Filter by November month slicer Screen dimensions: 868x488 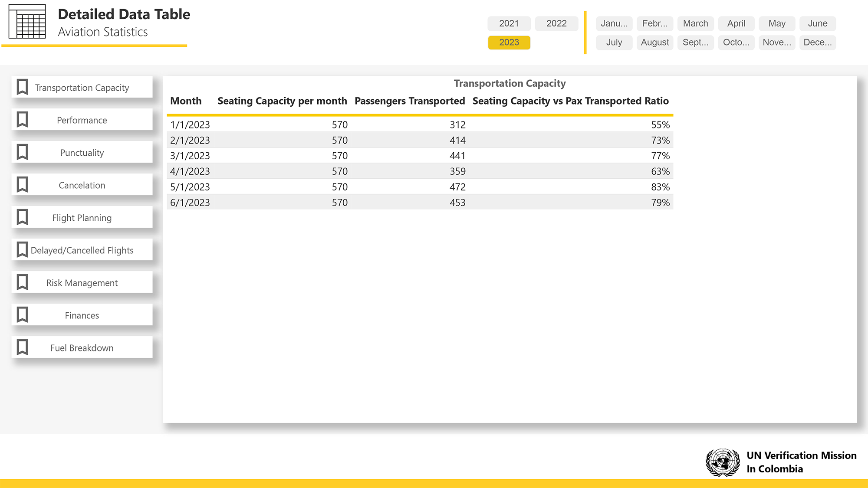777,43
